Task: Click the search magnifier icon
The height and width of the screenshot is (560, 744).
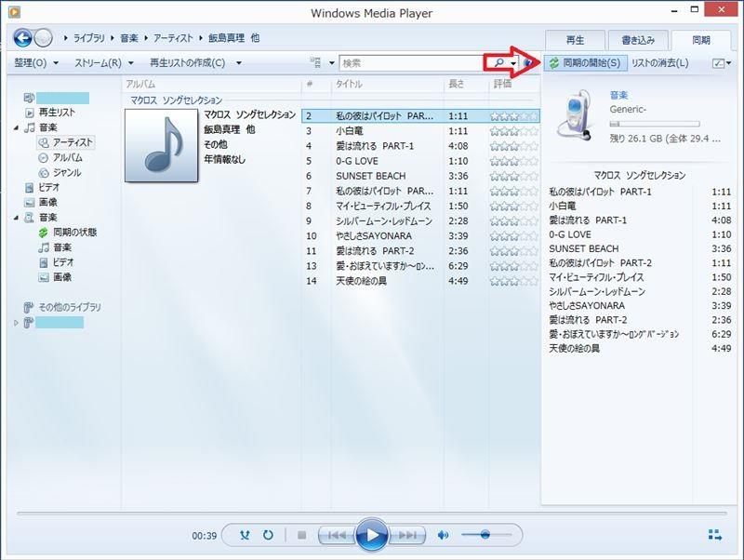Action: pyautogui.click(x=498, y=62)
